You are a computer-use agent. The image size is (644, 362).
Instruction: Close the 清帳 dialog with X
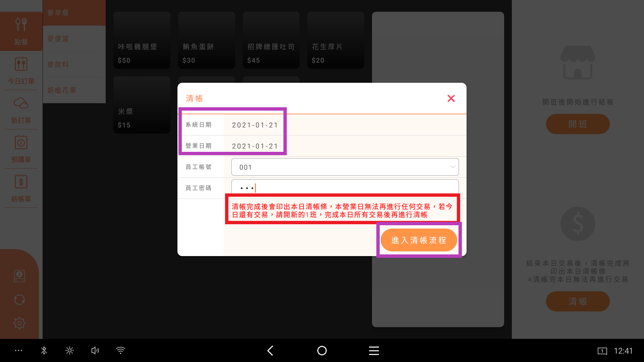pyautogui.click(x=451, y=98)
